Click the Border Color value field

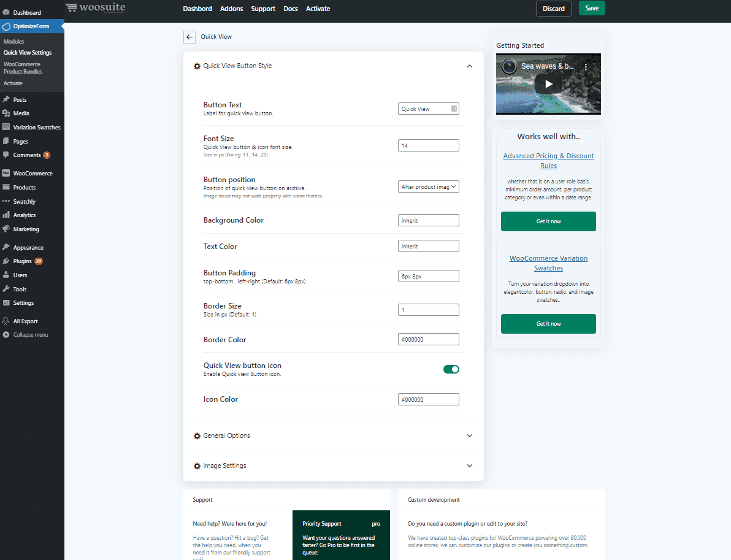pos(428,339)
